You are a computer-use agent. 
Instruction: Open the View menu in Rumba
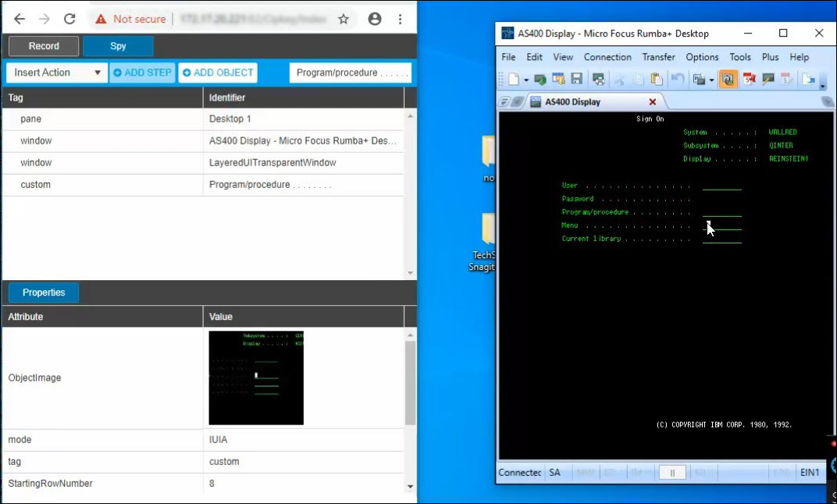[563, 57]
